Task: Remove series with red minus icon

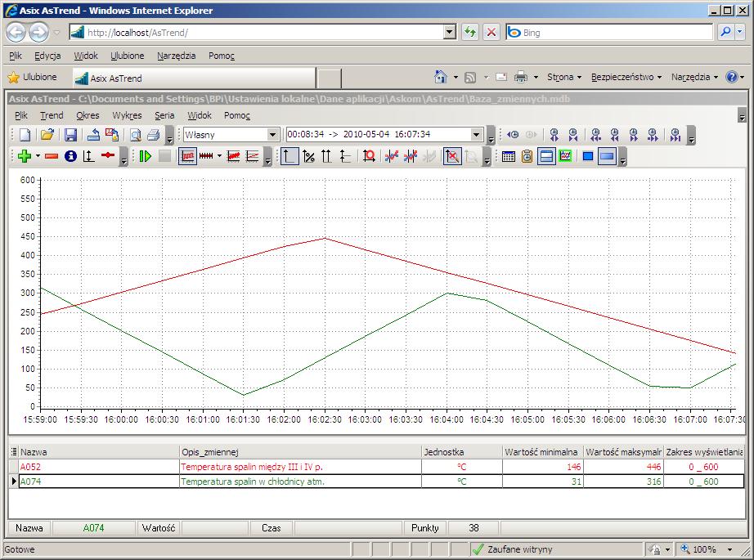Action: pyautogui.click(x=52, y=156)
